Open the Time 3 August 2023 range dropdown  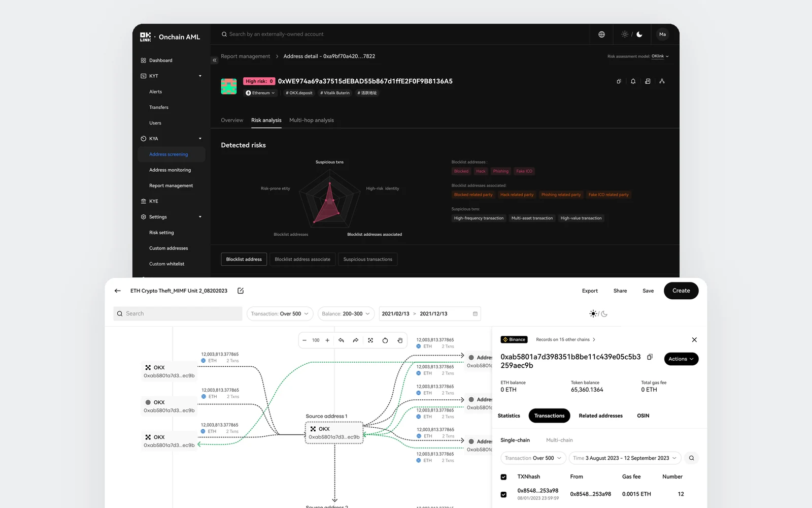(625, 458)
